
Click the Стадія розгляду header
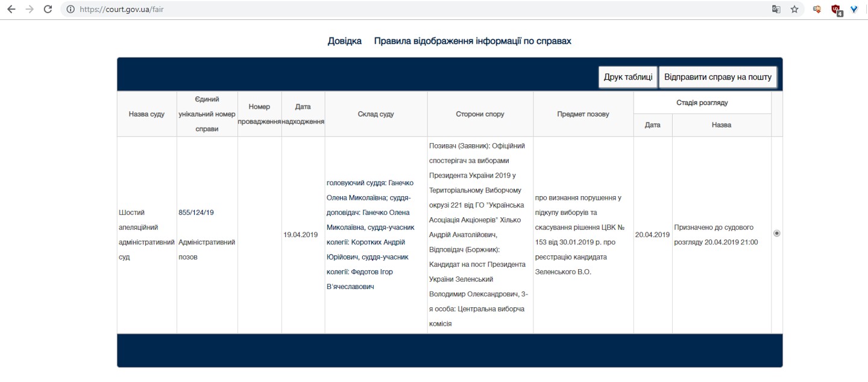click(702, 103)
